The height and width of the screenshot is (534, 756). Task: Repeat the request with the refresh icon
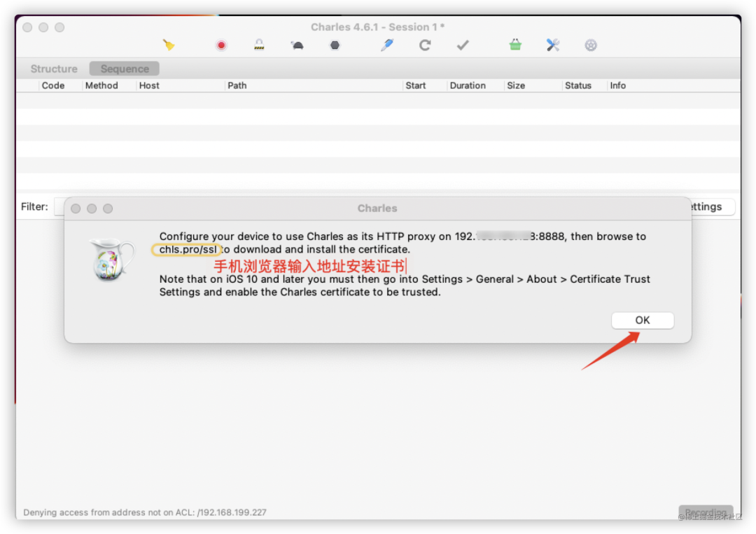pyautogui.click(x=425, y=45)
